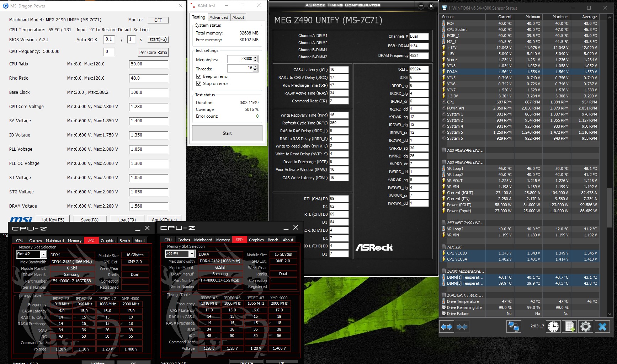Click Auto BCLK field showing 0.1

(x=109, y=39)
